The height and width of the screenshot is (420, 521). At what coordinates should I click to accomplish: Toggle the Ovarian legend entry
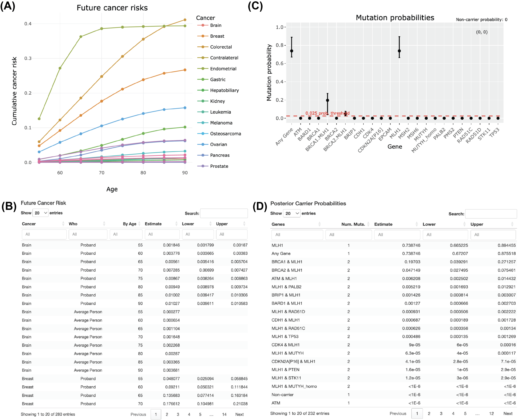tap(212, 144)
